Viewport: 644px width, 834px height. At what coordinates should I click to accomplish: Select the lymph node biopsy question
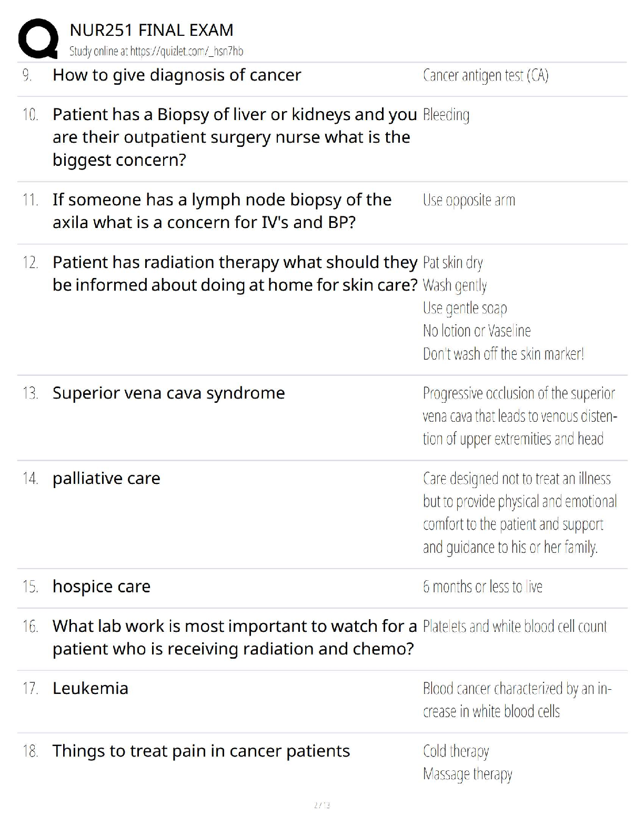pyautogui.click(x=222, y=211)
